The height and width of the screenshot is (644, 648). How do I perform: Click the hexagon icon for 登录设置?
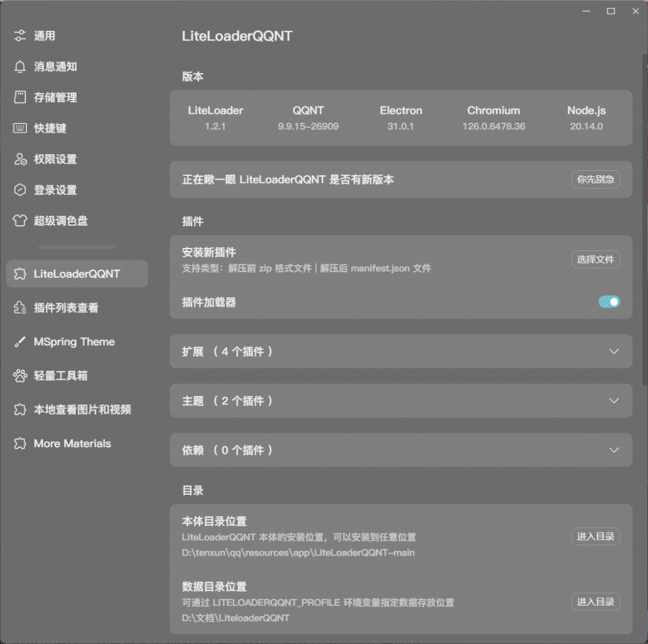[x=20, y=190]
